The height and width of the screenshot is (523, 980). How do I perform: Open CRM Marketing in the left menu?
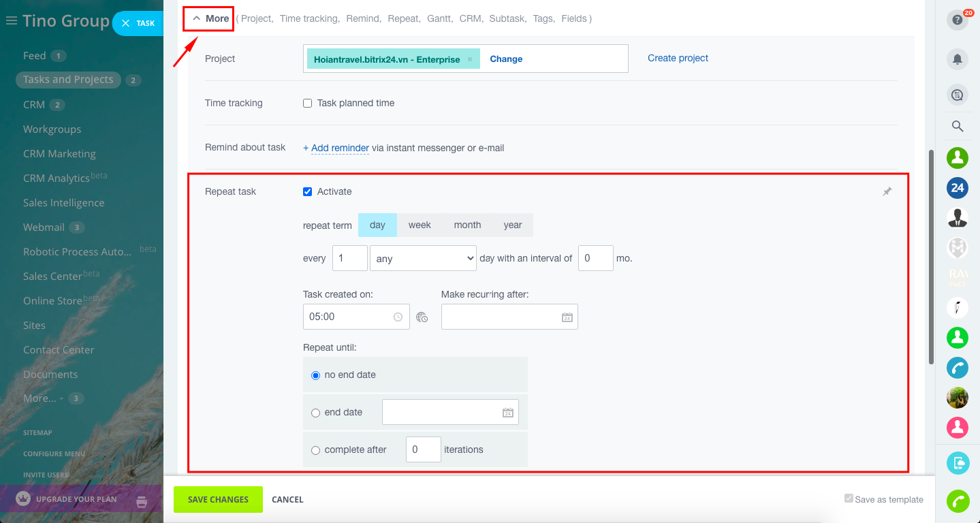pyautogui.click(x=59, y=154)
